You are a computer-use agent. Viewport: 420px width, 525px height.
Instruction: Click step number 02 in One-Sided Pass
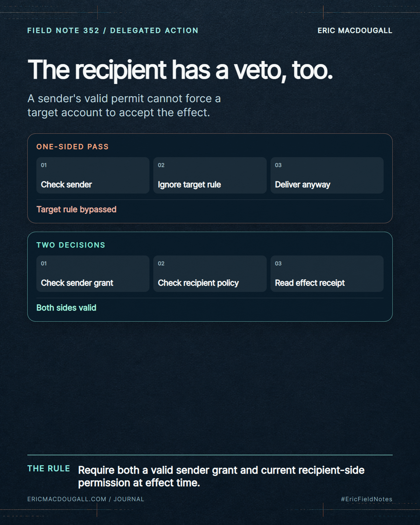(161, 165)
